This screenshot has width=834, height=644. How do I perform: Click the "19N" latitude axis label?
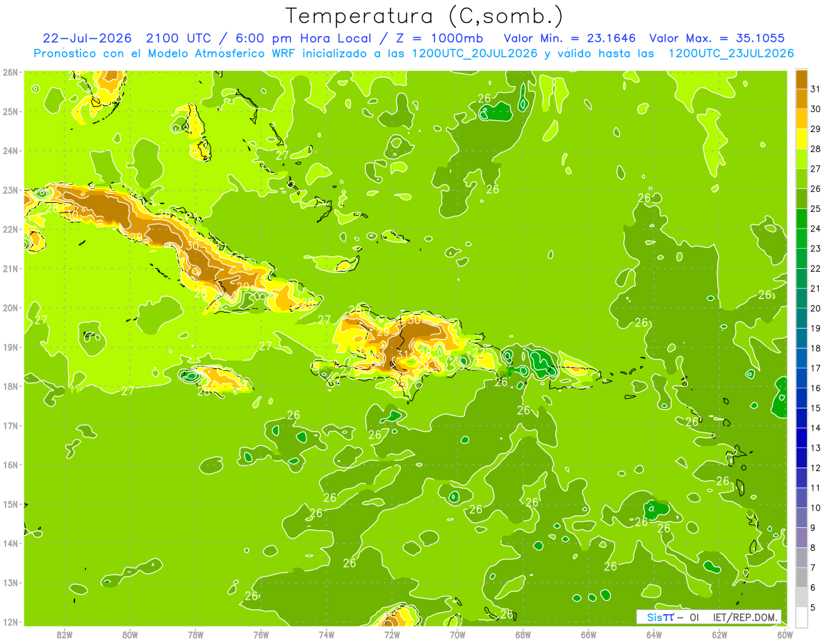[x=10, y=347]
